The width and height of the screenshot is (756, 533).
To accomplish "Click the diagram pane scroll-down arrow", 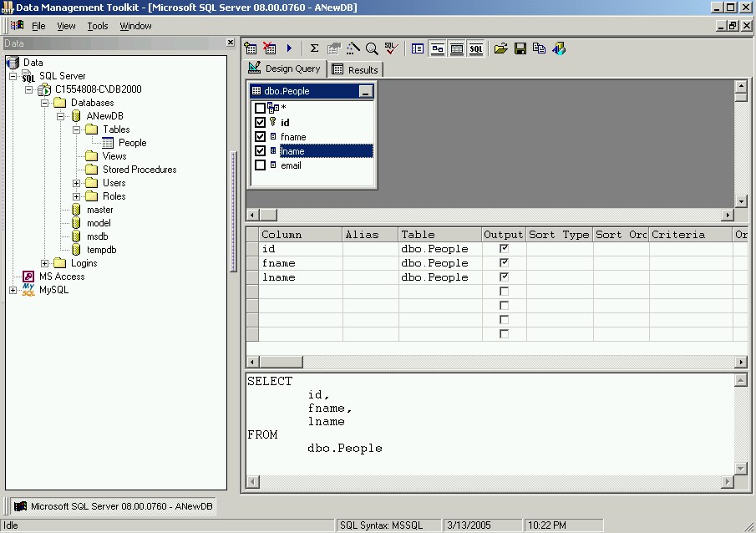I will [x=742, y=201].
